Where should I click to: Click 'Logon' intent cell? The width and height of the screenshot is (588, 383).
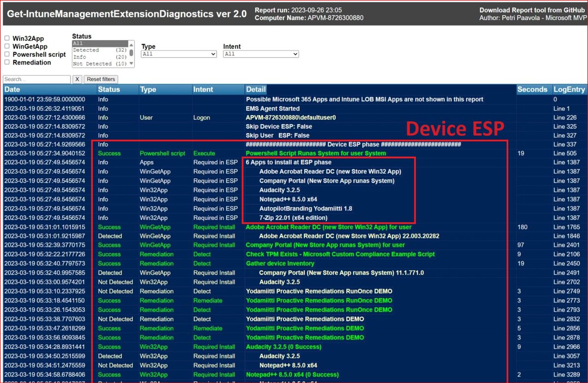pyautogui.click(x=201, y=118)
